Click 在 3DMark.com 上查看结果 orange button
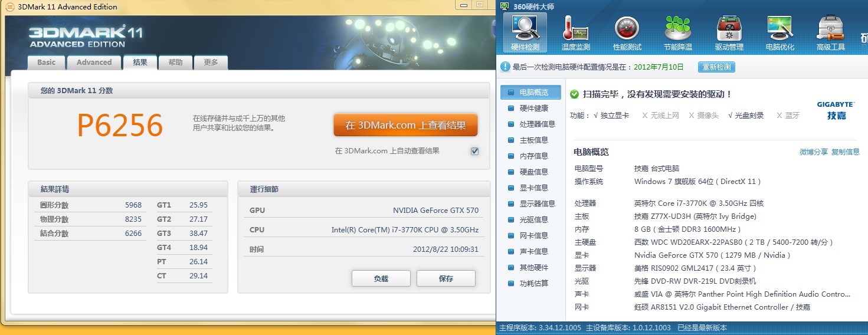 pyautogui.click(x=405, y=125)
